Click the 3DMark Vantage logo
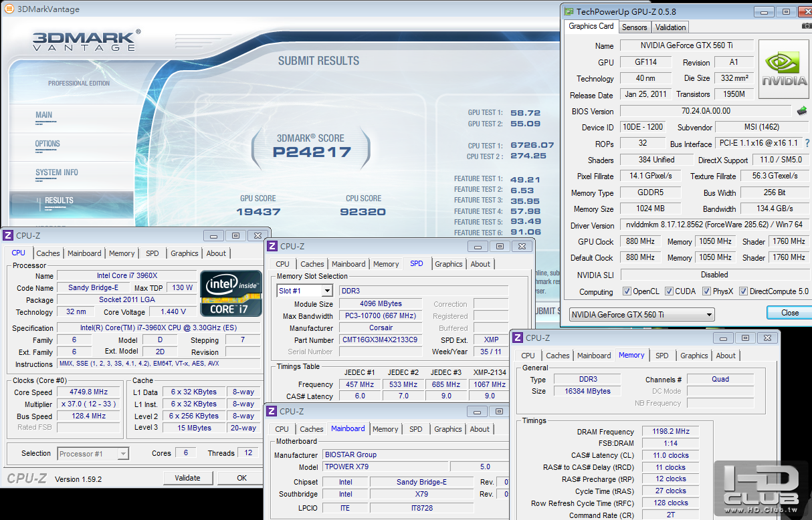The width and height of the screenshot is (812, 520). click(86, 41)
